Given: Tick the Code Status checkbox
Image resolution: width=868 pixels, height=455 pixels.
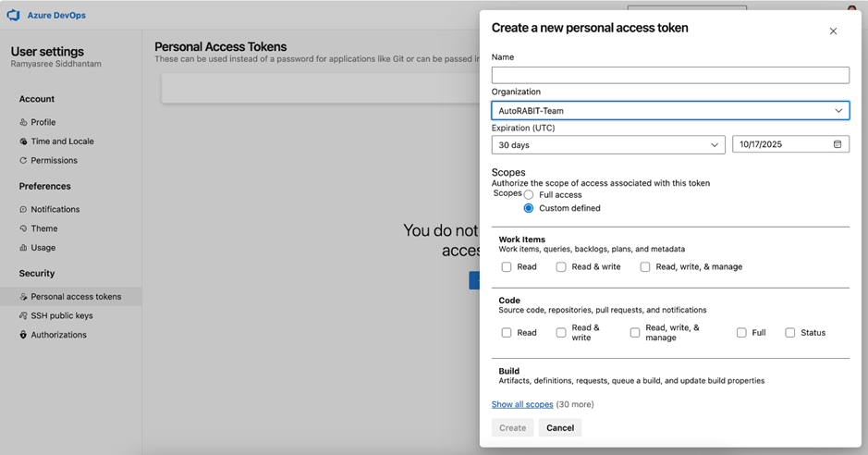Looking at the screenshot, I should pyautogui.click(x=790, y=333).
